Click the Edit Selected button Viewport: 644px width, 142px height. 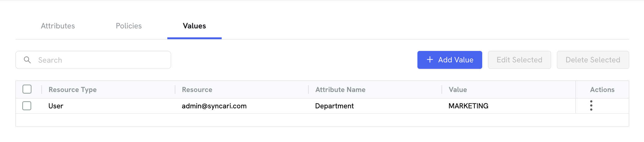click(520, 60)
